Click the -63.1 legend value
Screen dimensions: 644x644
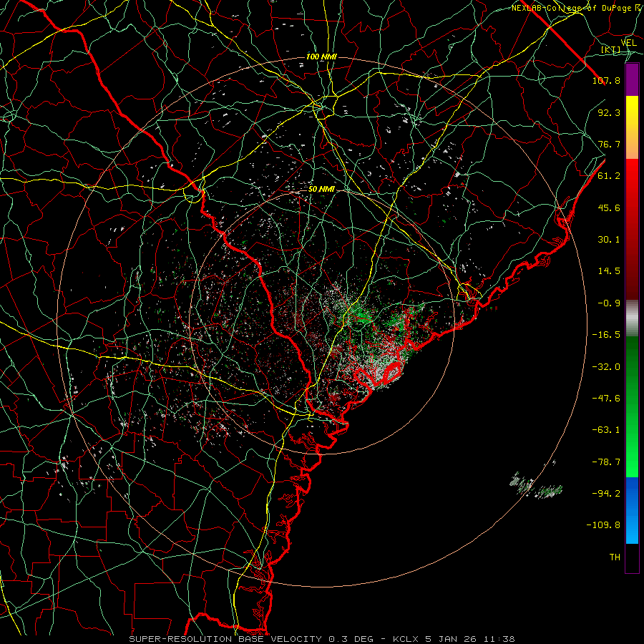[x=606, y=430]
